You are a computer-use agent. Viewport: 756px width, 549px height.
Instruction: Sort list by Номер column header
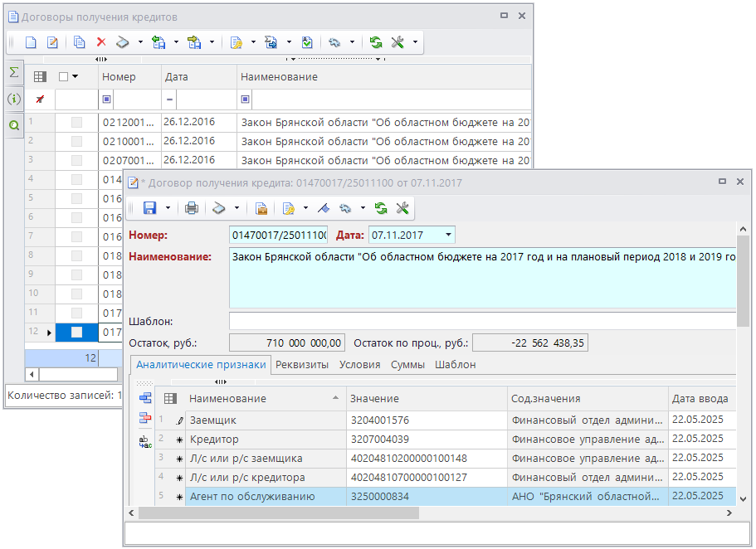pyautogui.click(x=119, y=77)
